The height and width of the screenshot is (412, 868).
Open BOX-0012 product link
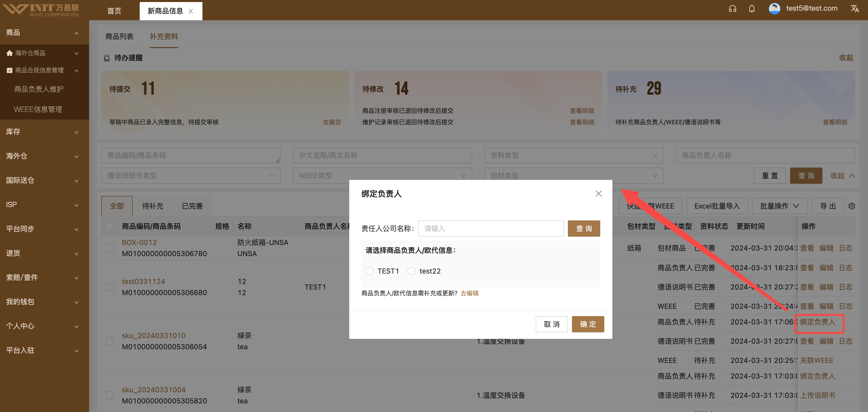[139, 242]
